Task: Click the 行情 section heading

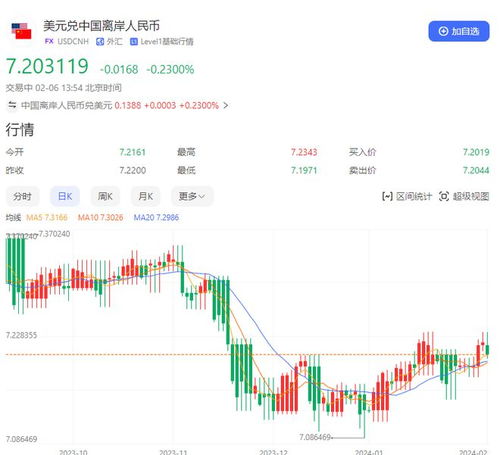Action: tap(20, 129)
